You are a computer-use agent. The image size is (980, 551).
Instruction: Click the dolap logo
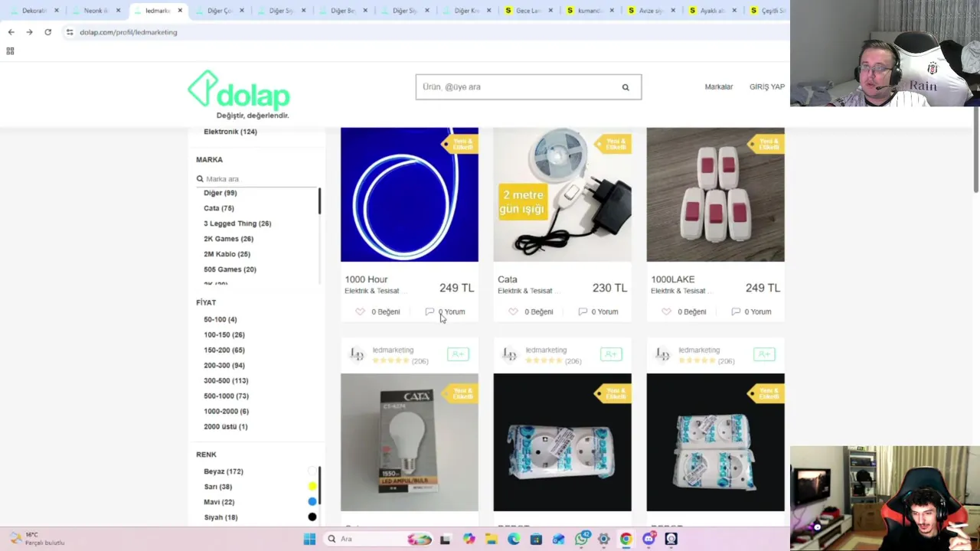(239, 94)
